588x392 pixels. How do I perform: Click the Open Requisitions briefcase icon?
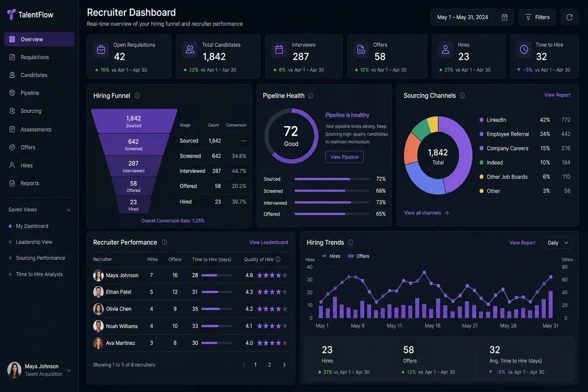click(x=101, y=49)
